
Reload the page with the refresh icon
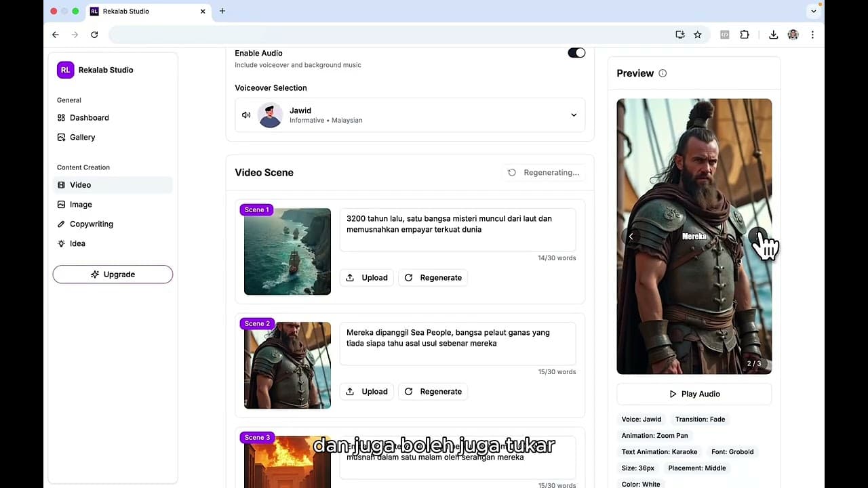click(x=94, y=35)
